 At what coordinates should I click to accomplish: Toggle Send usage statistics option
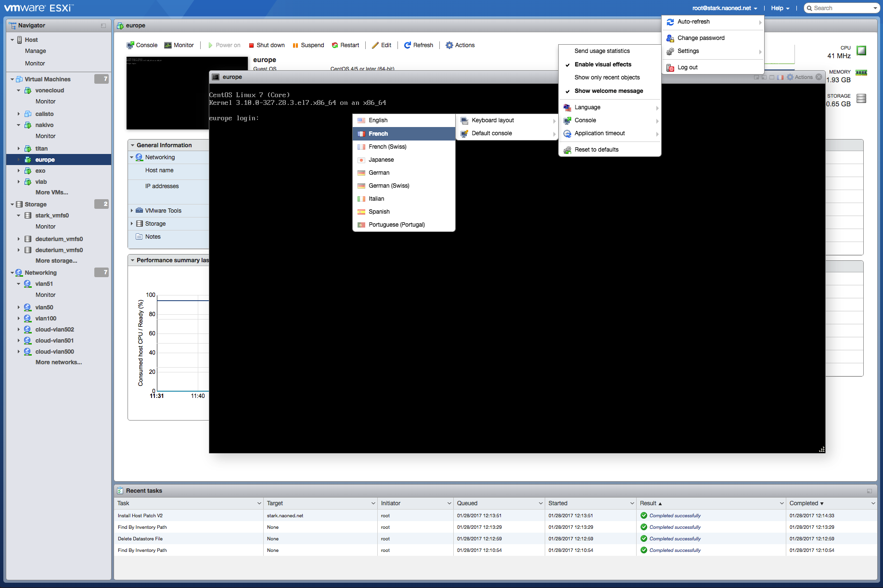coord(610,51)
